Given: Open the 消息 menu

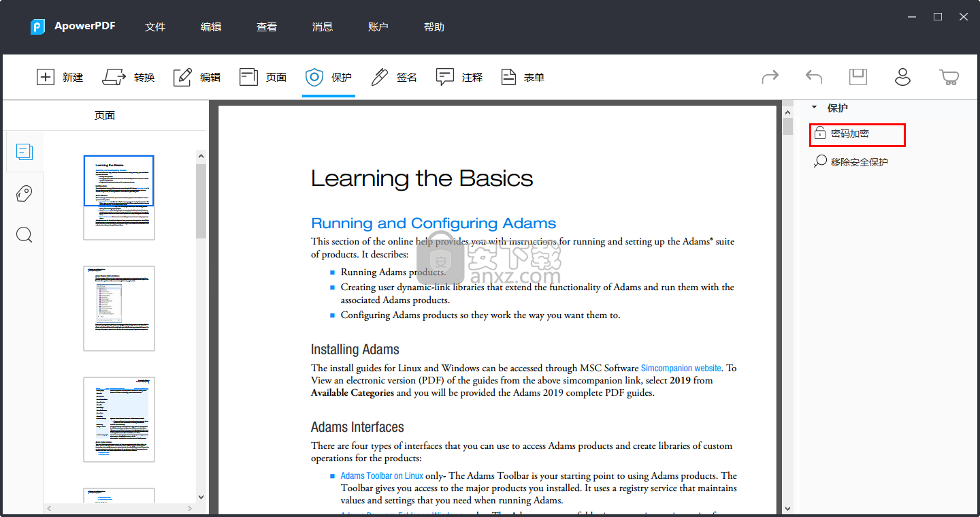Looking at the screenshot, I should (x=323, y=27).
